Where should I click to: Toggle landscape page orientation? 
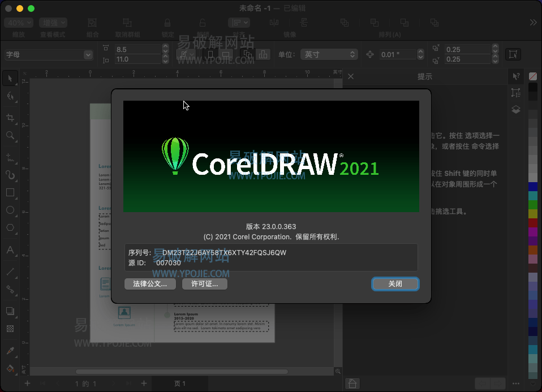(x=225, y=55)
